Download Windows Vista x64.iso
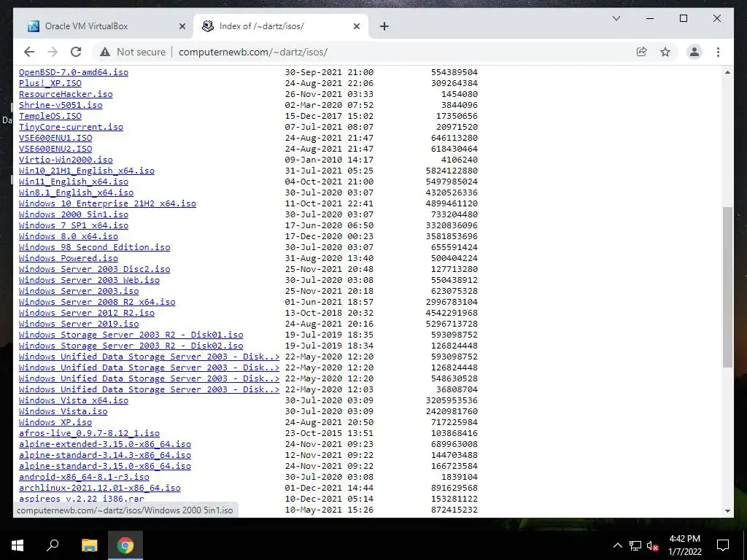Screen dimensions: 747x560 pyautogui.click(x=74, y=401)
